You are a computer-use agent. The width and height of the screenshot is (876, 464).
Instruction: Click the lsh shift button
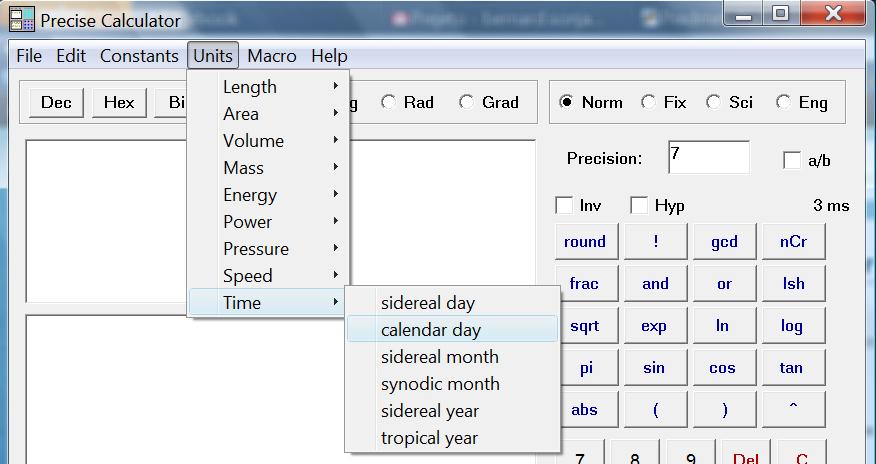pyautogui.click(x=793, y=284)
